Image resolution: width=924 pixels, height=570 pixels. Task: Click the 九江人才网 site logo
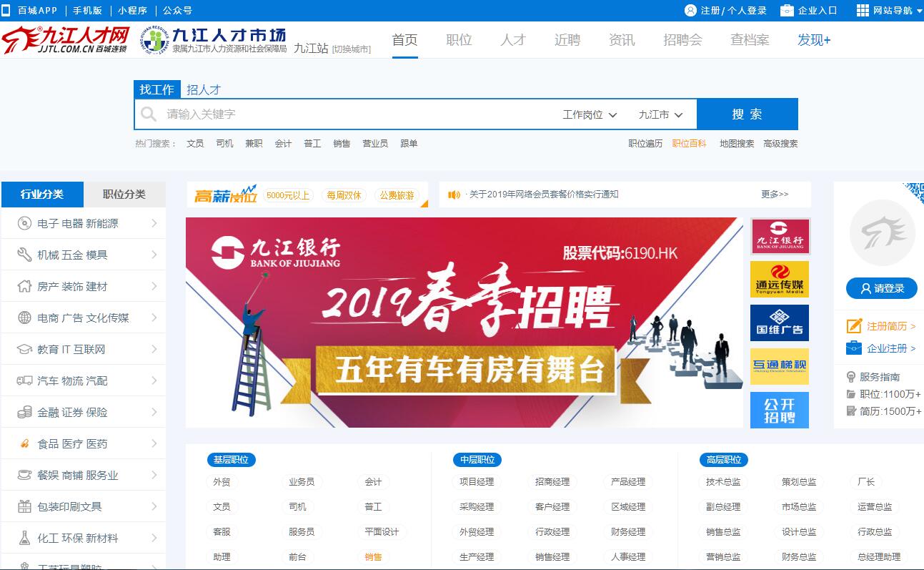66,40
